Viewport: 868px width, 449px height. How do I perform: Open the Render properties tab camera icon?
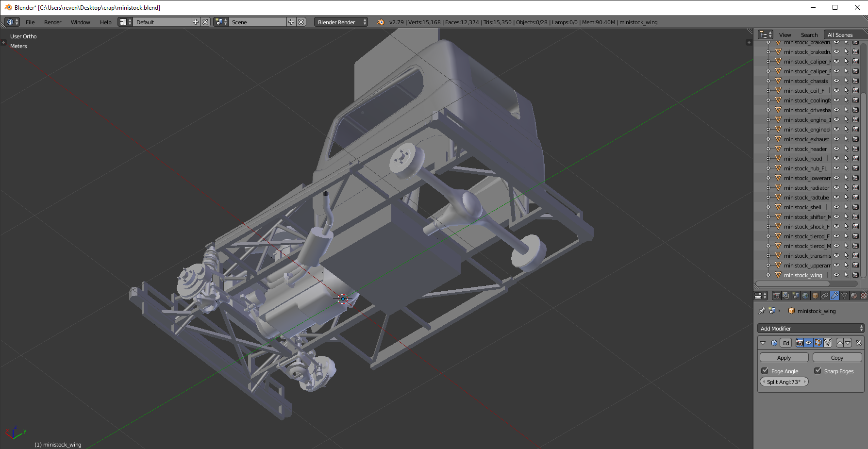coord(776,296)
